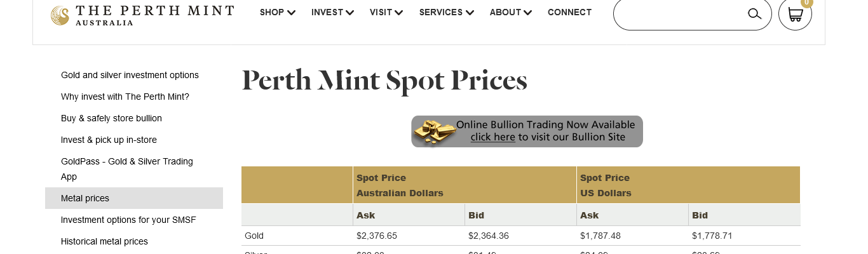The image size is (868, 254).
Task: Select Buy & safely store bullion
Action: (111, 118)
